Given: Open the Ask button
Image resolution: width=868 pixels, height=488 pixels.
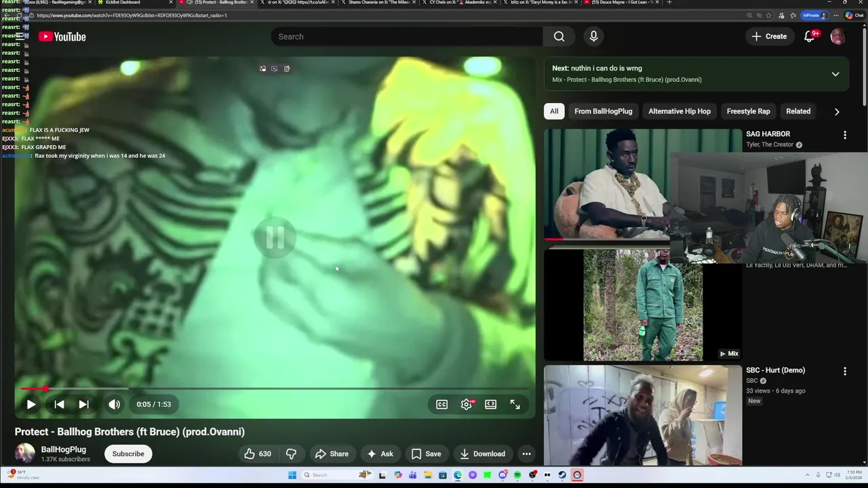Looking at the screenshot, I should pos(380,454).
